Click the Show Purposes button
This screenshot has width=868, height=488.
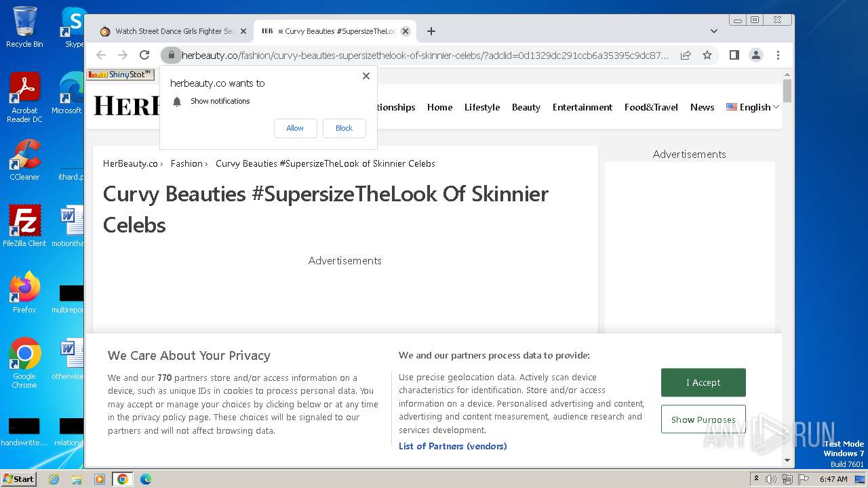pyautogui.click(x=703, y=420)
